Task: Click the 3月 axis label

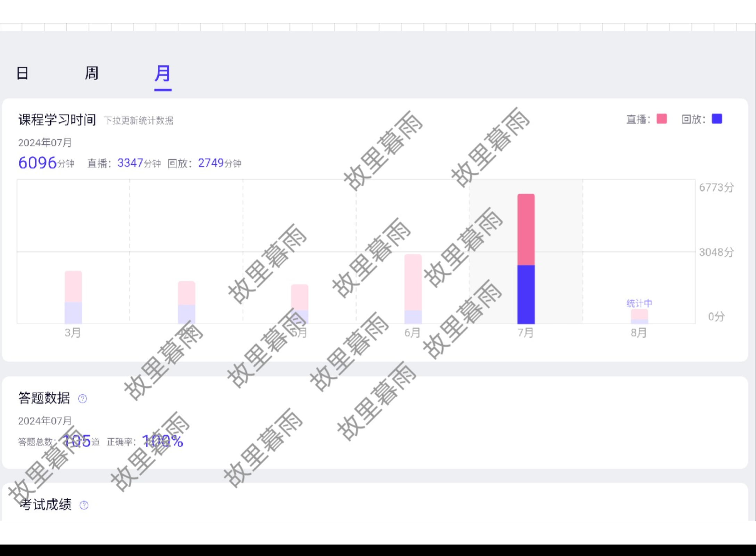Action: pos(73,333)
